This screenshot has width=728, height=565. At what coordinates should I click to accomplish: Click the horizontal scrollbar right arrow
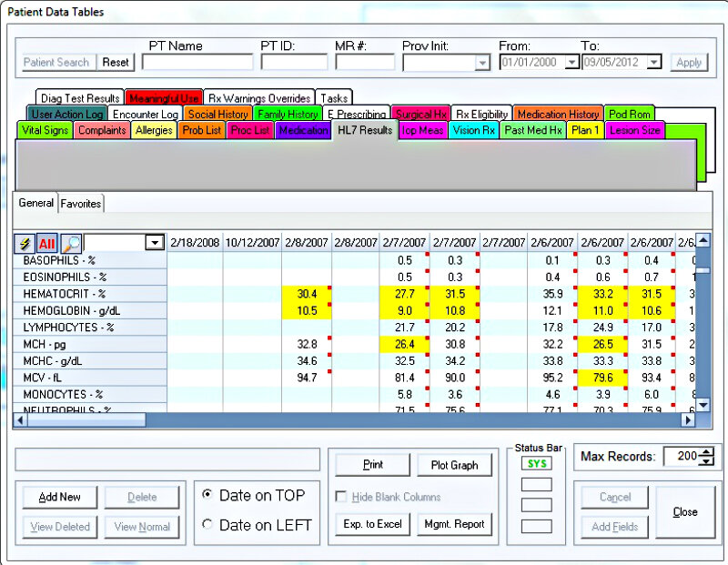click(x=688, y=420)
